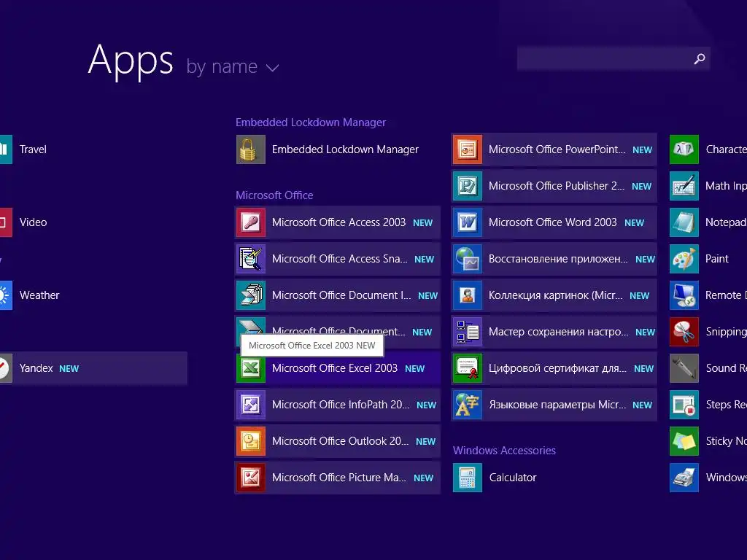Open the Steps Recorder icon
The image size is (747, 560).
click(x=684, y=405)
